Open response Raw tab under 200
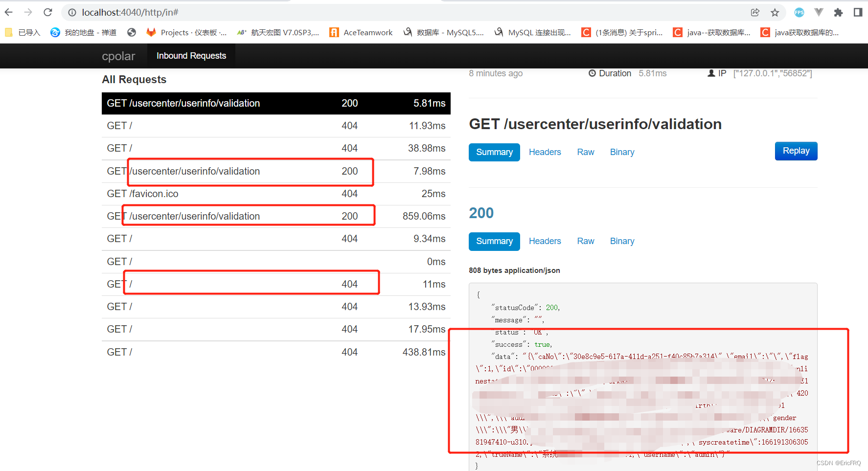 (586, 241)
